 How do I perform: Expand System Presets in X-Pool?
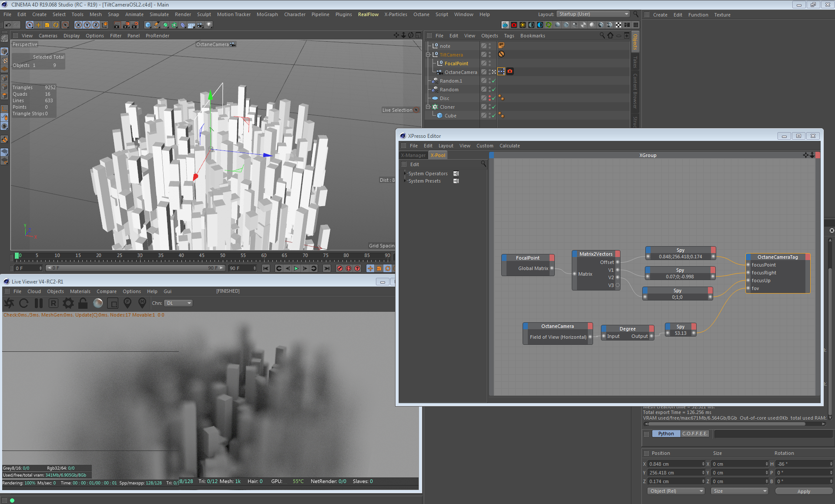click(405, 181)
